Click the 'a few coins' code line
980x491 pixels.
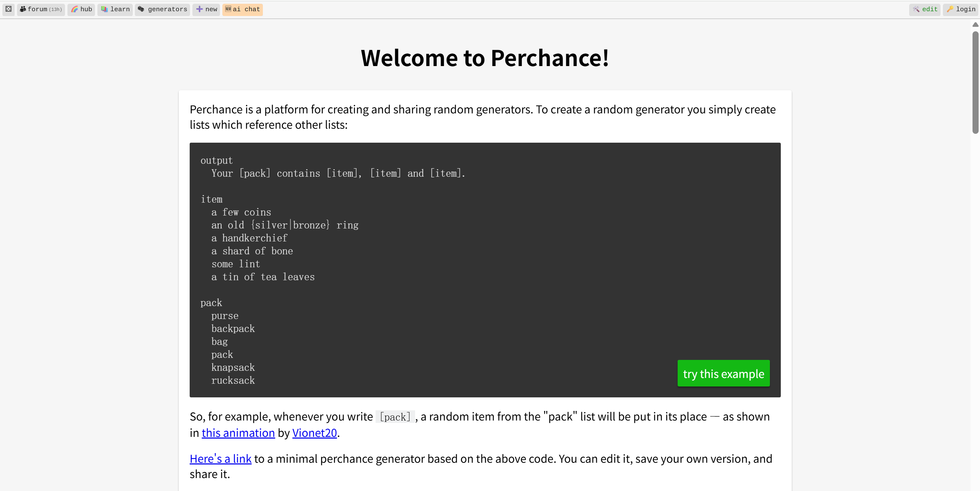pyautogui.click(x=241, y=212)
